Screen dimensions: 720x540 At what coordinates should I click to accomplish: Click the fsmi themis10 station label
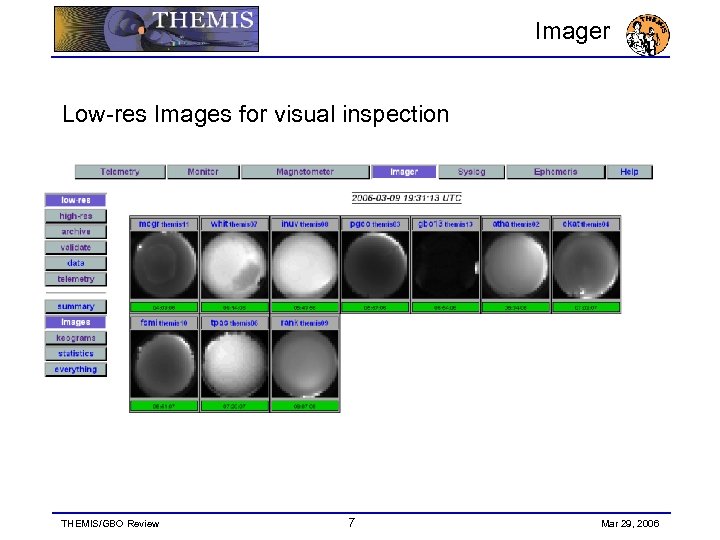pyautogui.click(x=164, y=323)
